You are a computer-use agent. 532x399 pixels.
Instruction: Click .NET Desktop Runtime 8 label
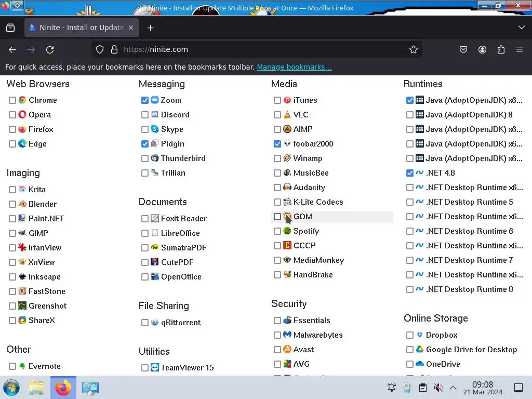coord(470,289)
